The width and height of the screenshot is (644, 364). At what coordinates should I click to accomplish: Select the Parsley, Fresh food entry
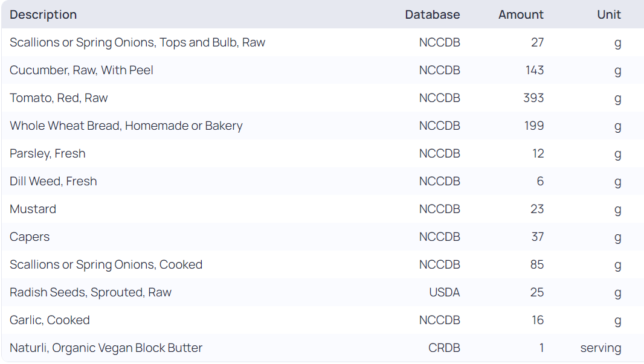[x=48, y=153]
